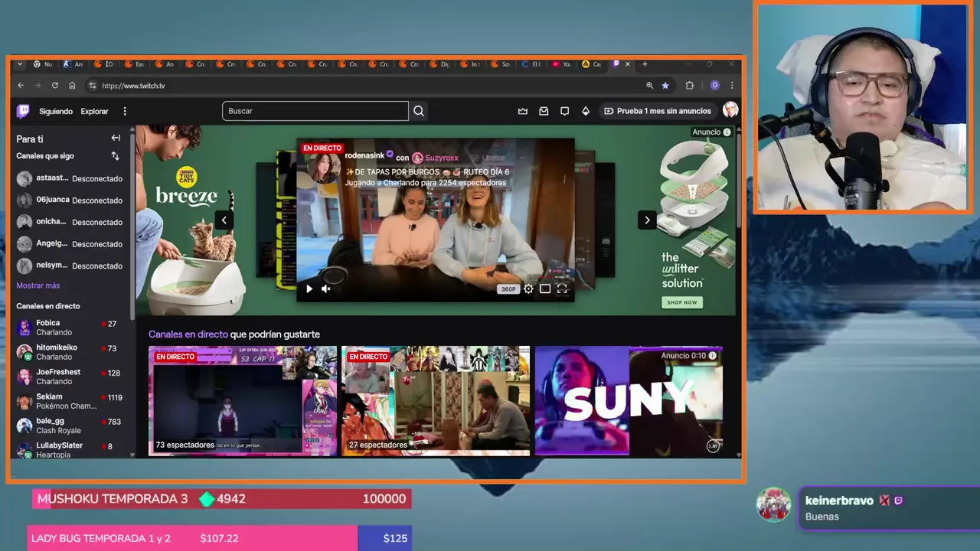Collapse the Para ti sidebar

pyautogui.click(x=116, y=138)
